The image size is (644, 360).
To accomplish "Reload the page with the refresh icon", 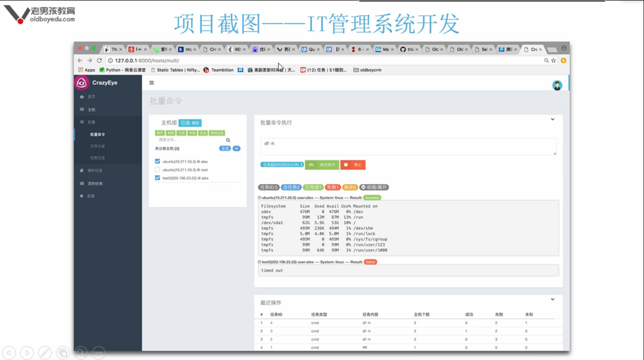I will tap(99, 60).
